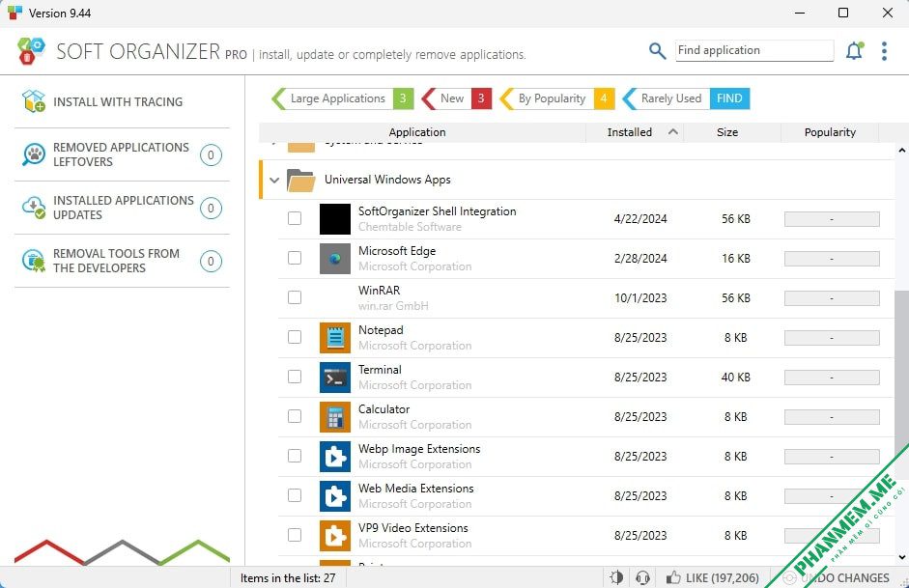
Task: Click the Removed Applications Leftovers paw icon
Action: (x=34, y=154)
